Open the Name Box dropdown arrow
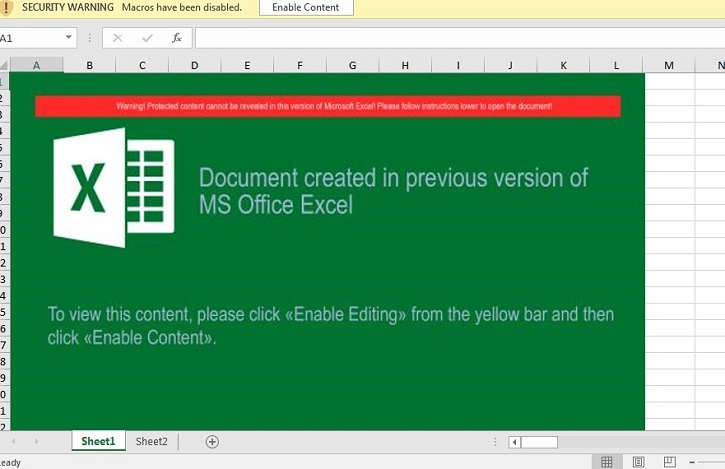 pyautogui.click(x=69, y=38)
